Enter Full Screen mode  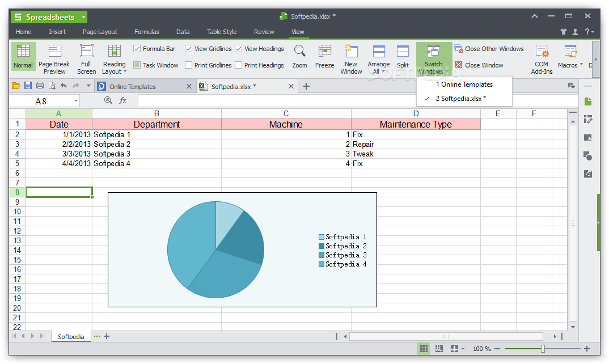pos(86,59)
